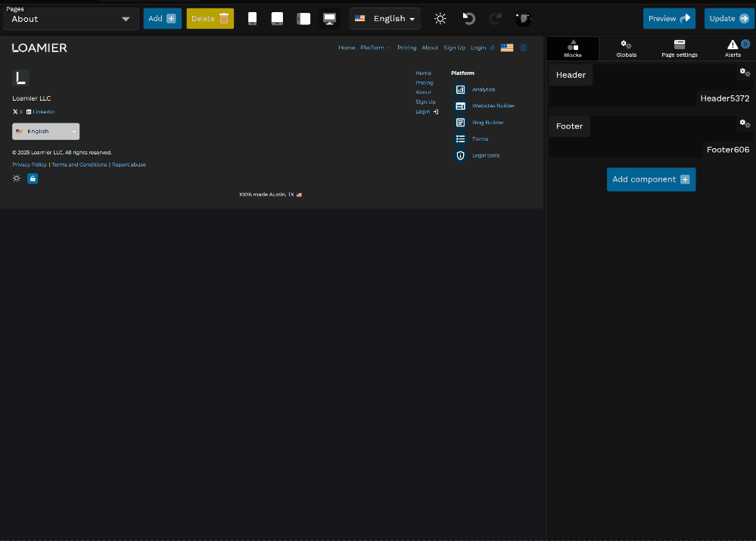Open footer English language select box
756x541 pixels.
pos(45,132)
